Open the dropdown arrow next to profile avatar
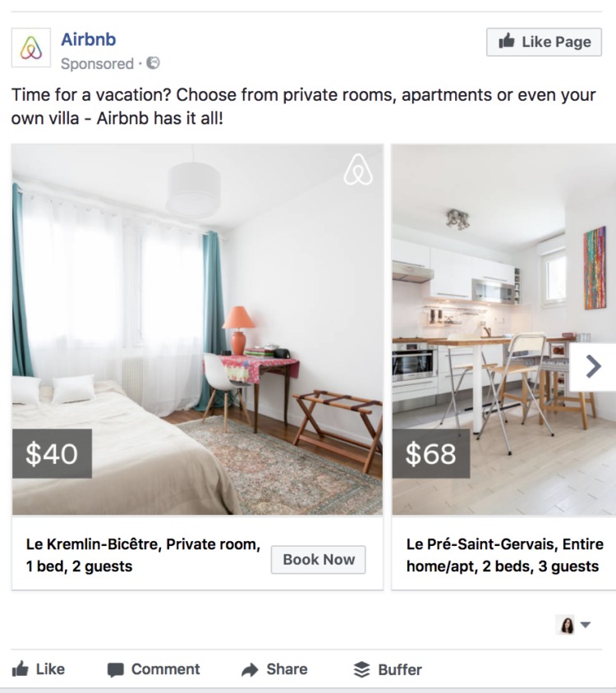616x693 pixels. 586,625
